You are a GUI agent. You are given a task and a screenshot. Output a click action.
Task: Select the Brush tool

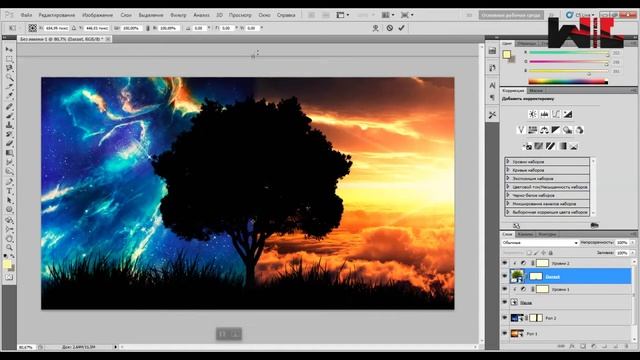tap(9, 116)
